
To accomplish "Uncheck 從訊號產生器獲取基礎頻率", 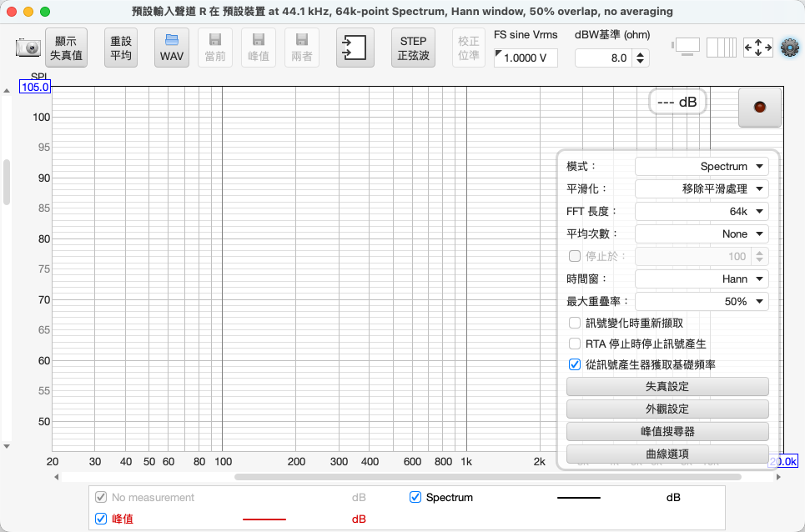I will tap(575, 364).
